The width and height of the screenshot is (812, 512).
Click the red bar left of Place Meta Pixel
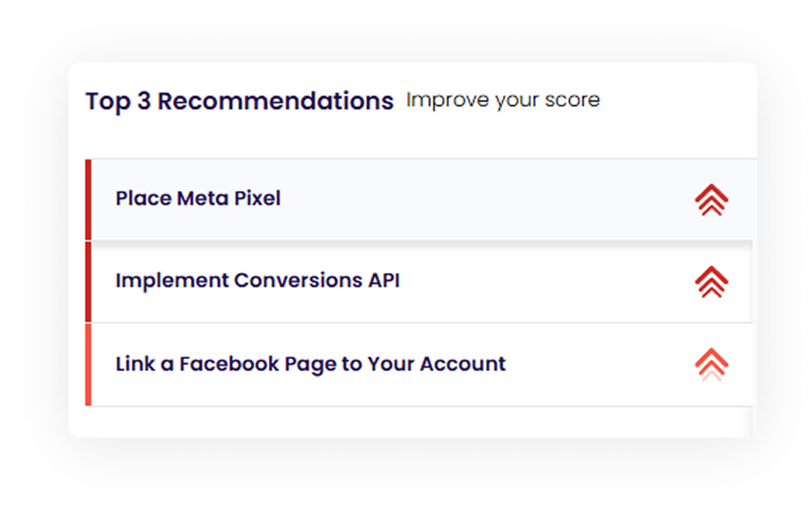click(x=88, y=200)
